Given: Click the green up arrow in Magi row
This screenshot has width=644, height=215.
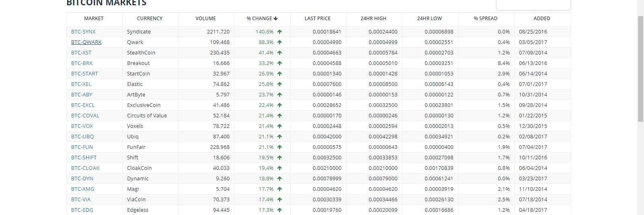Looking at the screenshot, I should point(279,189).
